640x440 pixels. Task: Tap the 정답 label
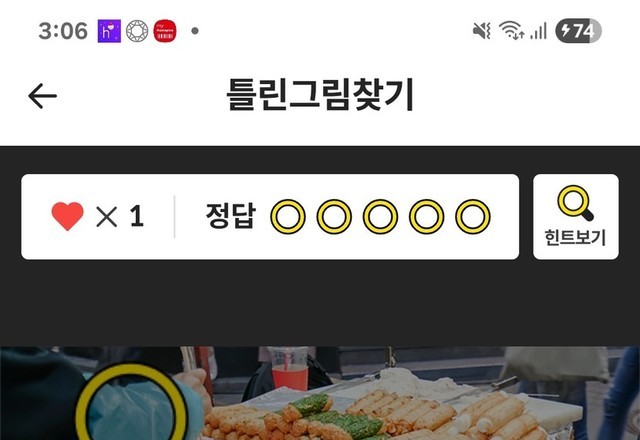coord(231,216)
